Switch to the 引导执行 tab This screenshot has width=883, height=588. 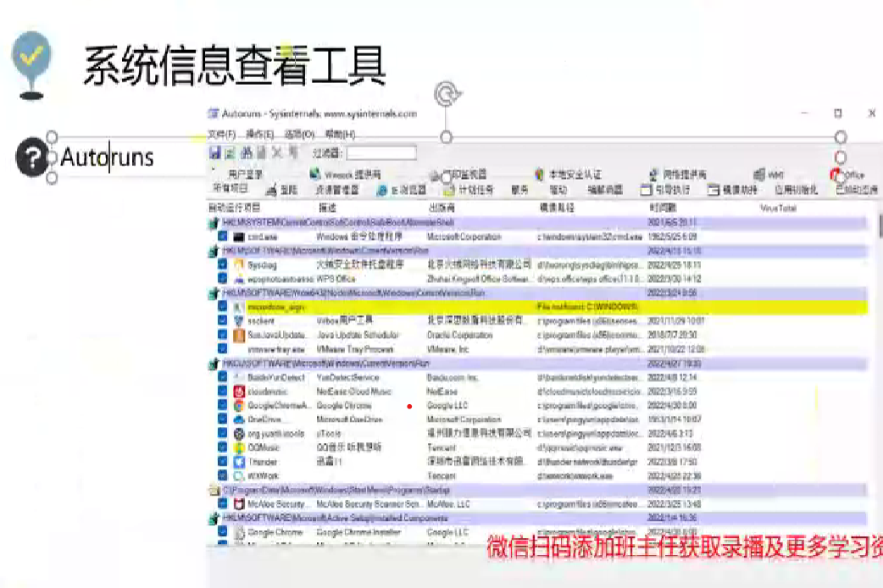[x=665, y=190]
